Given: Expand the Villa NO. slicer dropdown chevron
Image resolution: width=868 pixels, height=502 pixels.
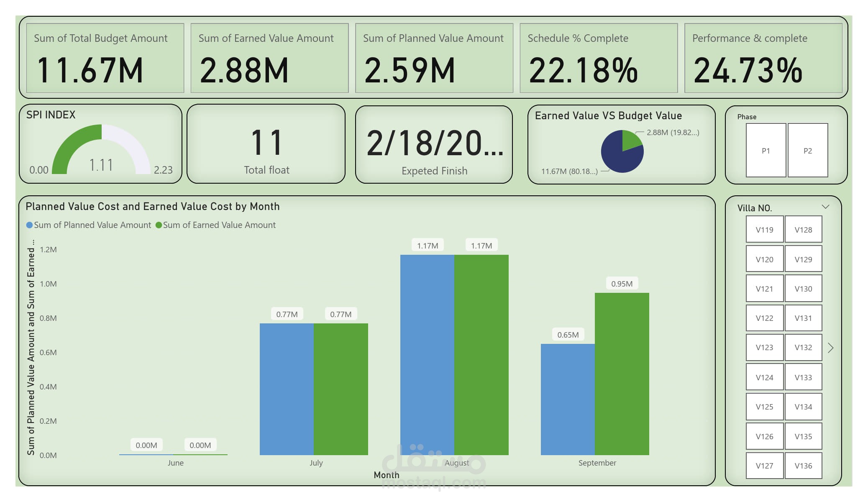Looking at the screenshot, I should tap(825, 207).
